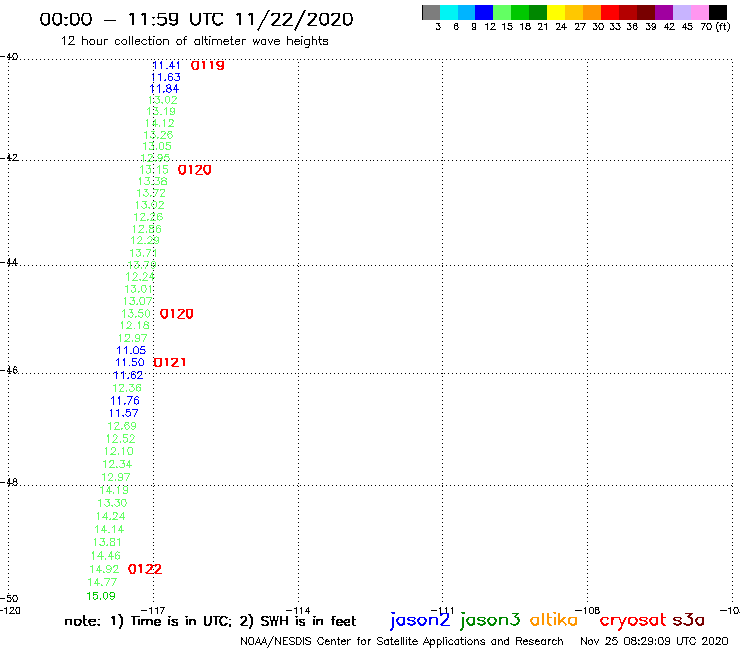This screenshot has width=740, height=650.
Task: Click the 'Nov 25 08:29:09 UTC 2020' timestamp
Action: [654, 641]
